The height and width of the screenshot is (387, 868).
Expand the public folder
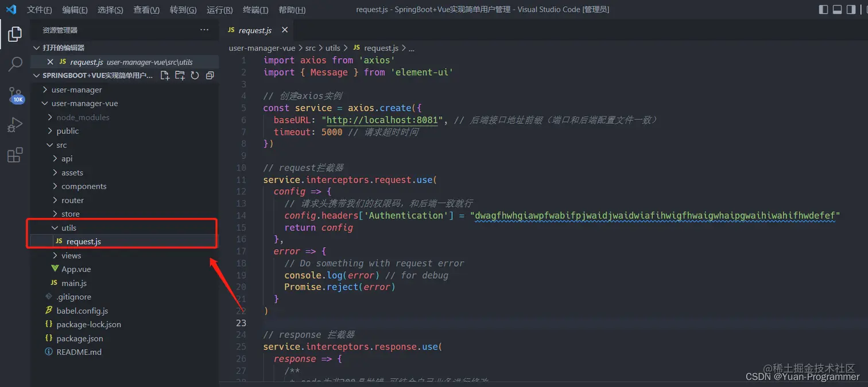(x=125, y=131)
